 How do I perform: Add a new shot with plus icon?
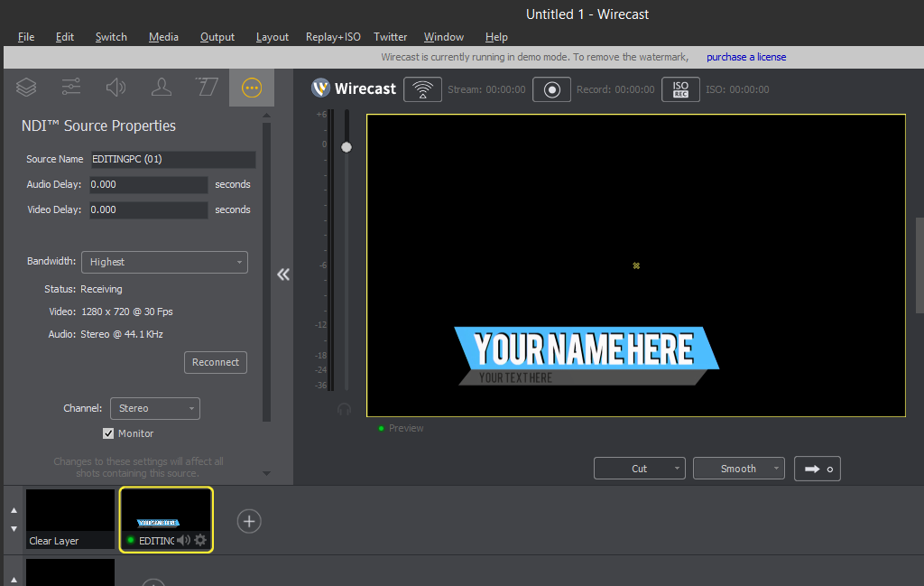click(x=249, y=521)
